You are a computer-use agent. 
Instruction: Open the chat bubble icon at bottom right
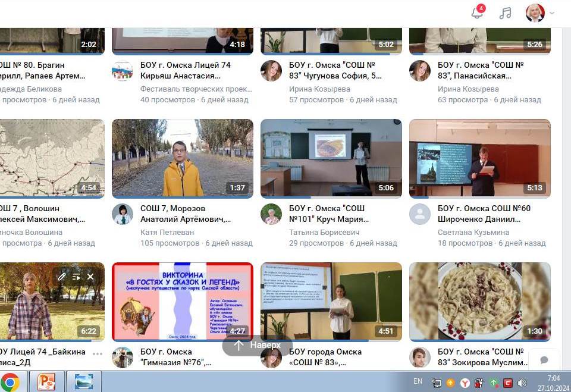544,360
